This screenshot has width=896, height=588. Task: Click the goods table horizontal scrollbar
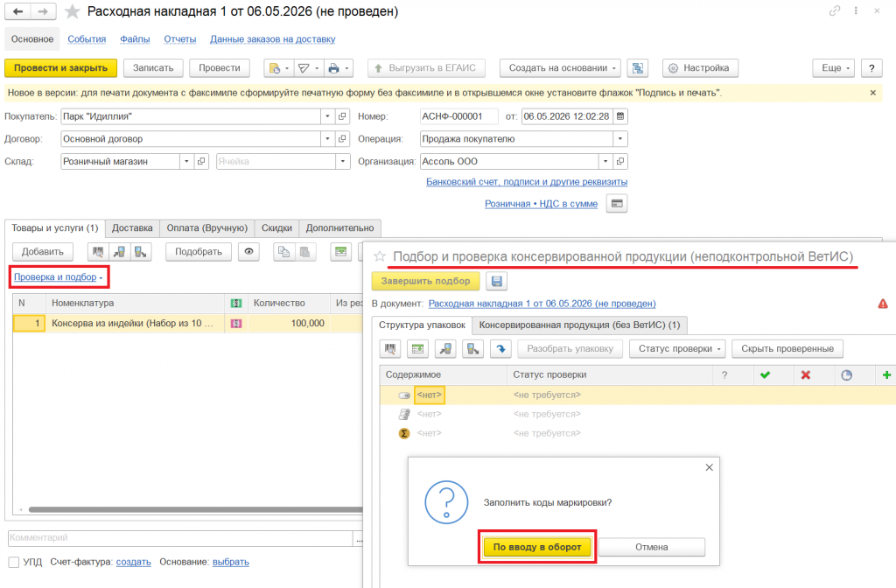(x=195, y=509)
